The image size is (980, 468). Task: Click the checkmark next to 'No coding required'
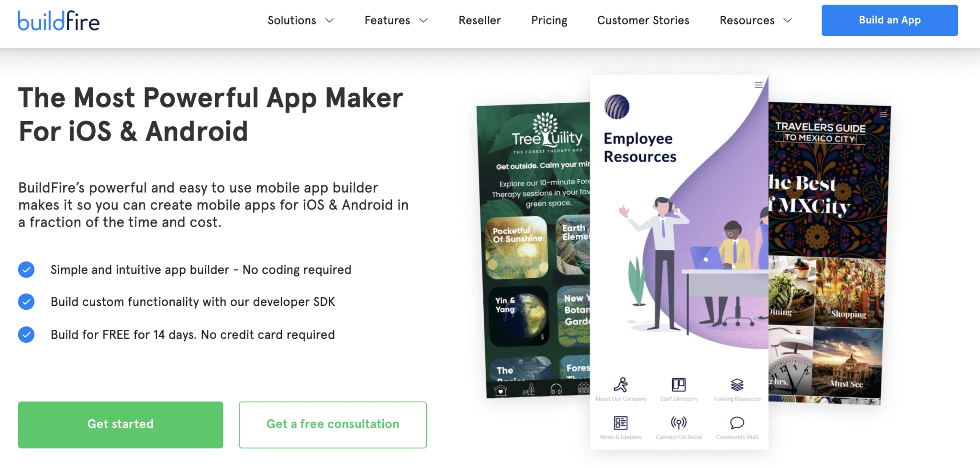(26, 270)
